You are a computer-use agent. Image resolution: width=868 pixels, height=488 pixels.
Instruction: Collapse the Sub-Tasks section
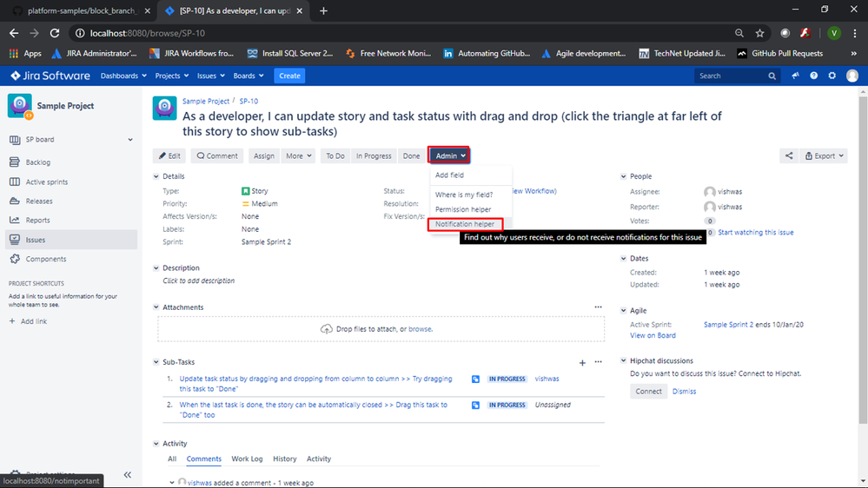click(156, 362)
